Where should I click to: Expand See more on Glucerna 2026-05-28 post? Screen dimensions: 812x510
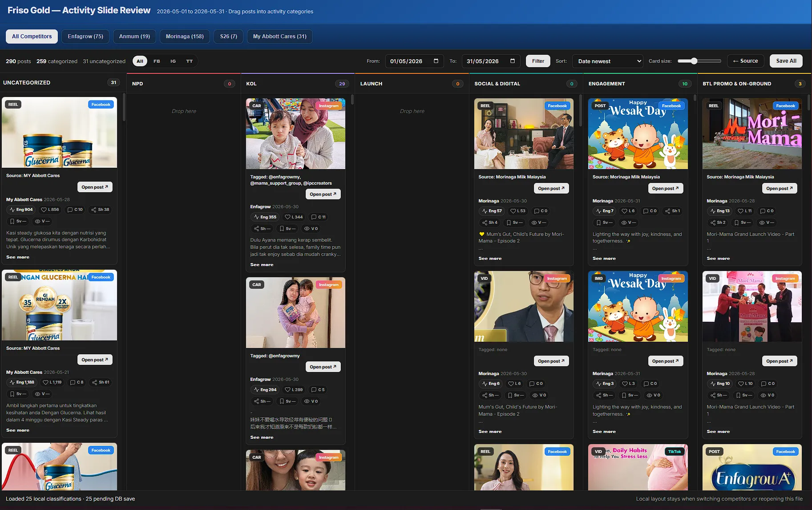click(x=18, y=257)
